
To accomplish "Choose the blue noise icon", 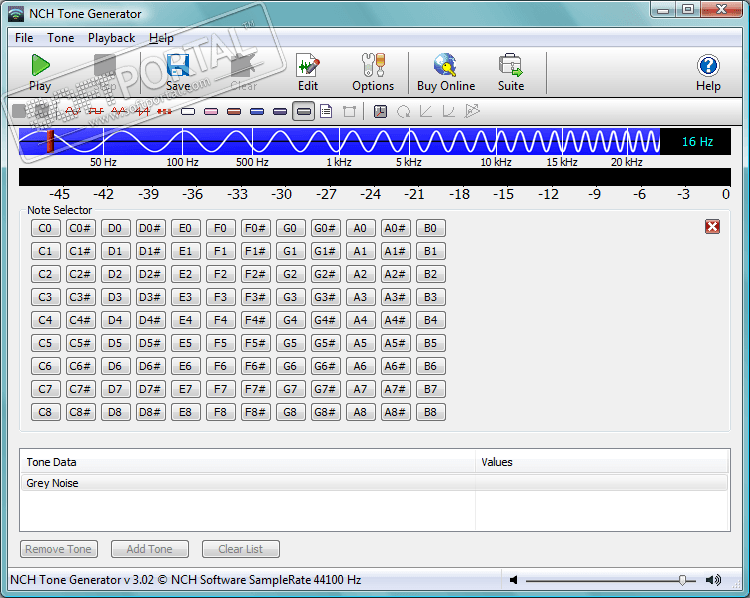I will [257, 111].
